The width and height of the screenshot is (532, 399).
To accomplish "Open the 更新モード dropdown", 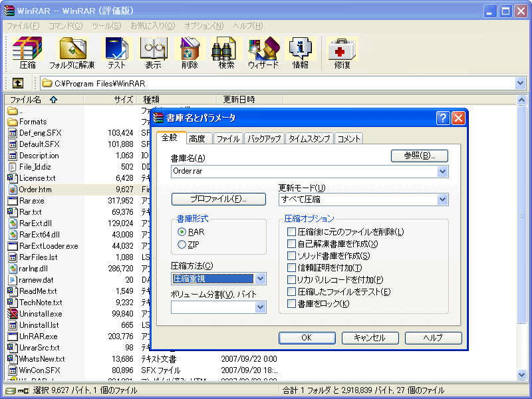I will coord(442,199).
